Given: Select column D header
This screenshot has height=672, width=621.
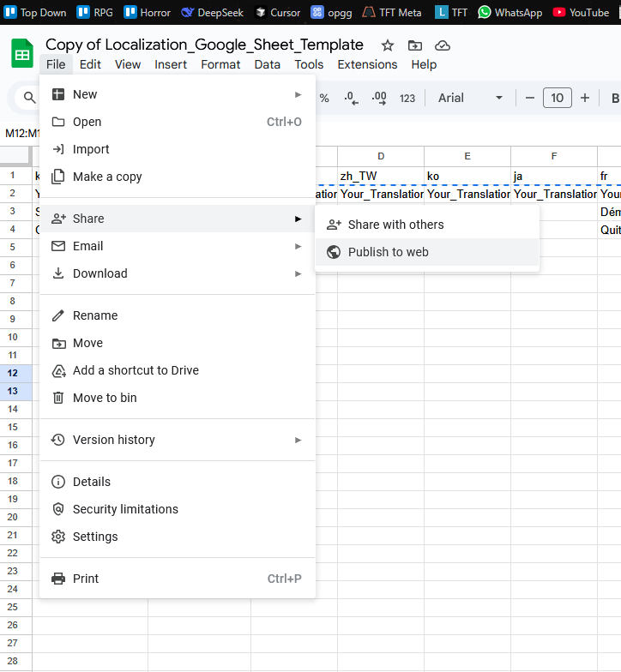Looking at the screenshot, I should tap(381, 156).
